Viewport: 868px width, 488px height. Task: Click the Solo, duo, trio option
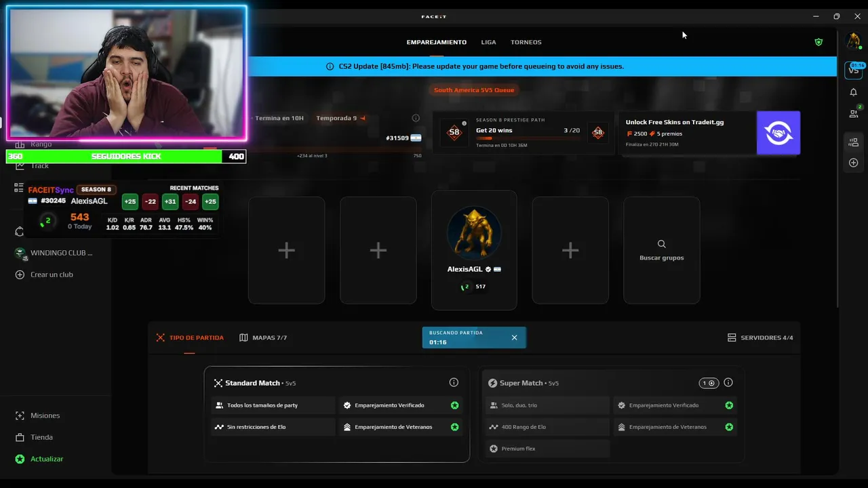tap(547, 405)
